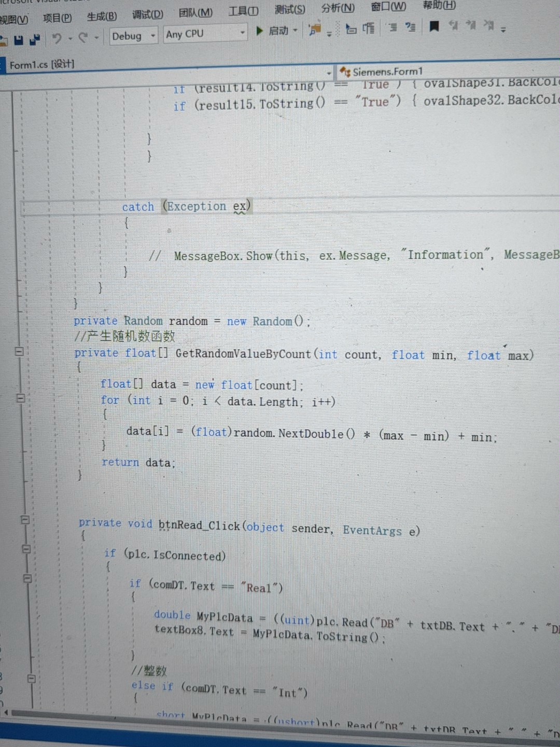
Task: Open the Any CPU platform dropdown
Action: click(x=205, y=34)
